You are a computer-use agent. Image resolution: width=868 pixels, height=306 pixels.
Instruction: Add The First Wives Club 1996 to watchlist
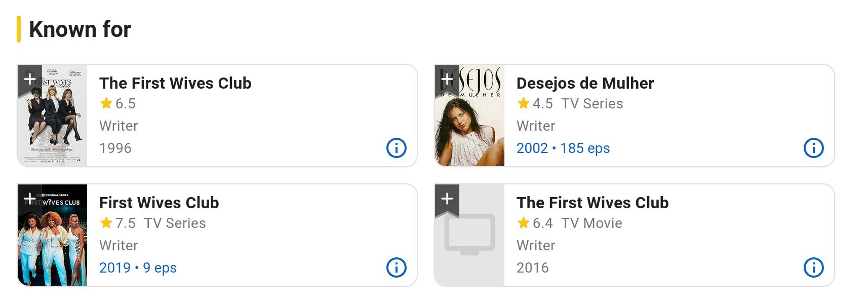pos(30,79)
